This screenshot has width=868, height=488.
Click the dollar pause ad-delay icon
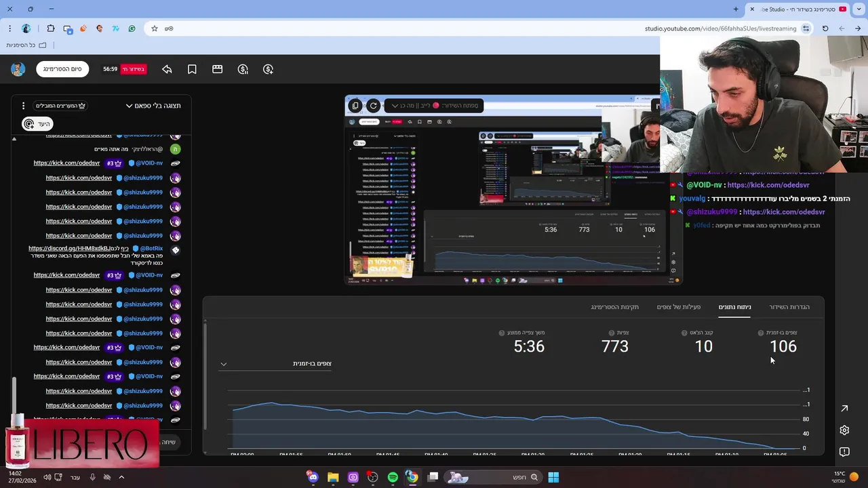(x=243, y=69)
